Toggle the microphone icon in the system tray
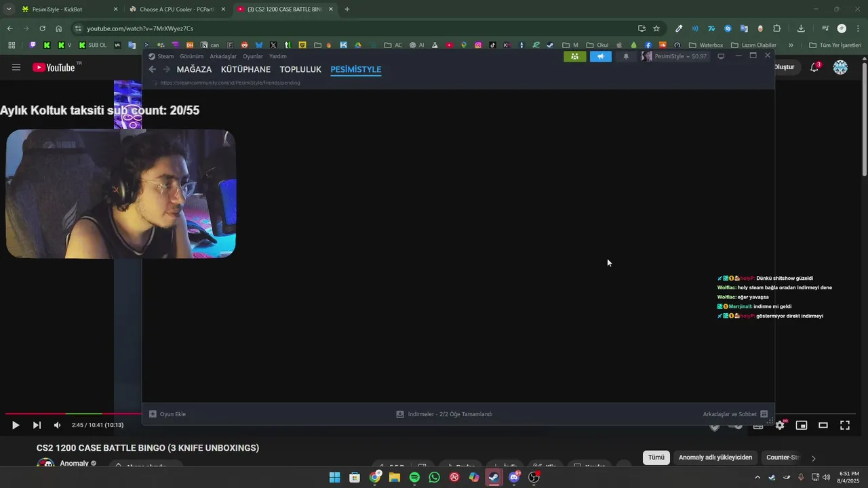Image resolution: width=868 pixels, height=488 pixels. 801,477
